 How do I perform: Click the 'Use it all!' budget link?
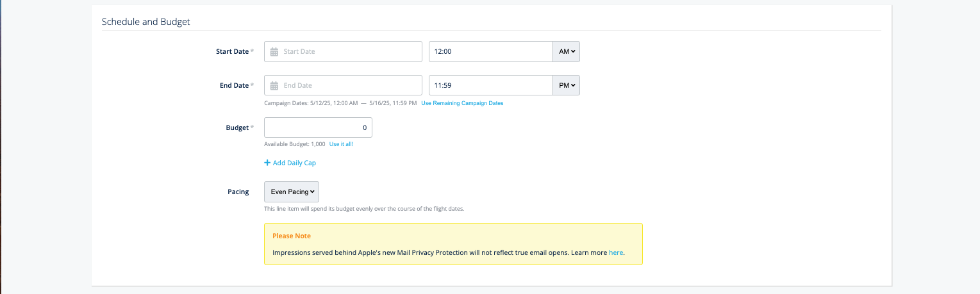pyautogui.click(x=341, y=145)
